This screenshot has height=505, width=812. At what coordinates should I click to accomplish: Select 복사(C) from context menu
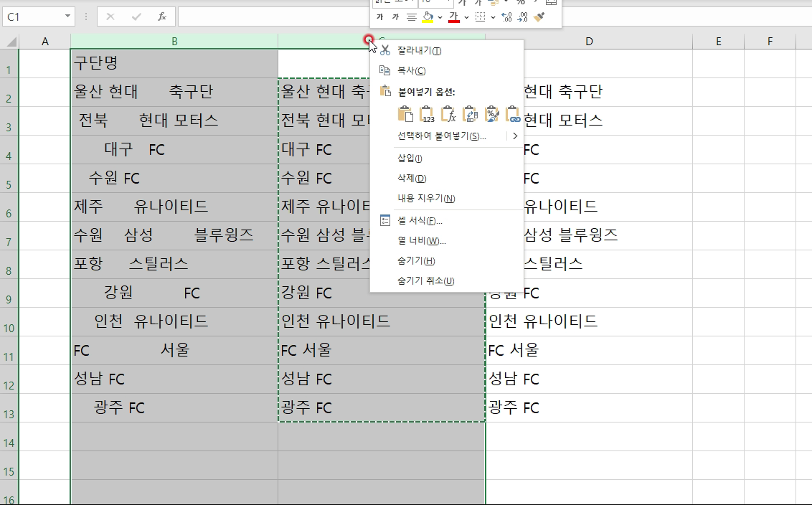[x=411, y=70]
